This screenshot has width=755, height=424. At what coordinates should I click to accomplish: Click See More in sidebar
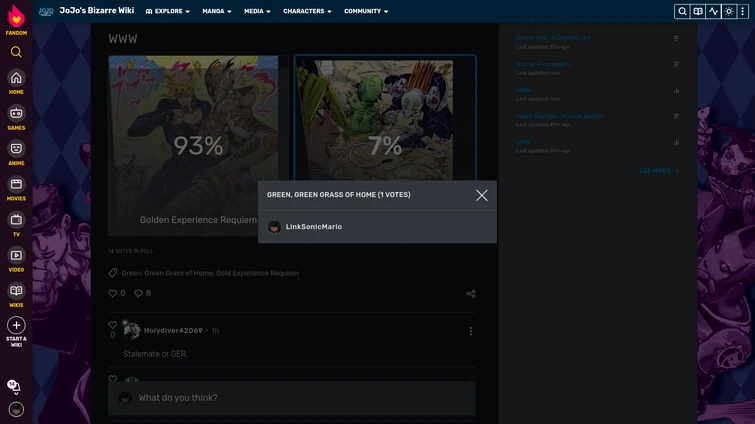coord(659,171)
